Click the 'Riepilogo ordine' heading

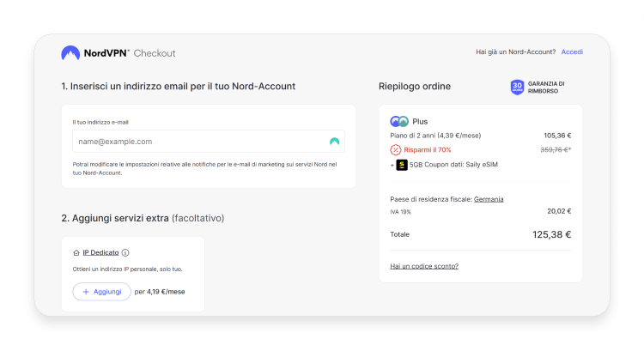click(415, 87)
